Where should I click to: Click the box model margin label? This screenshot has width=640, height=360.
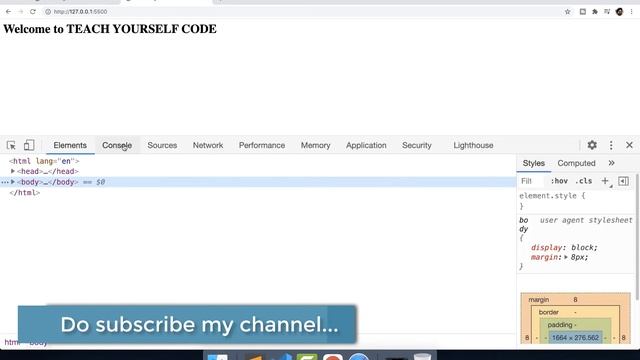[538, 300]
